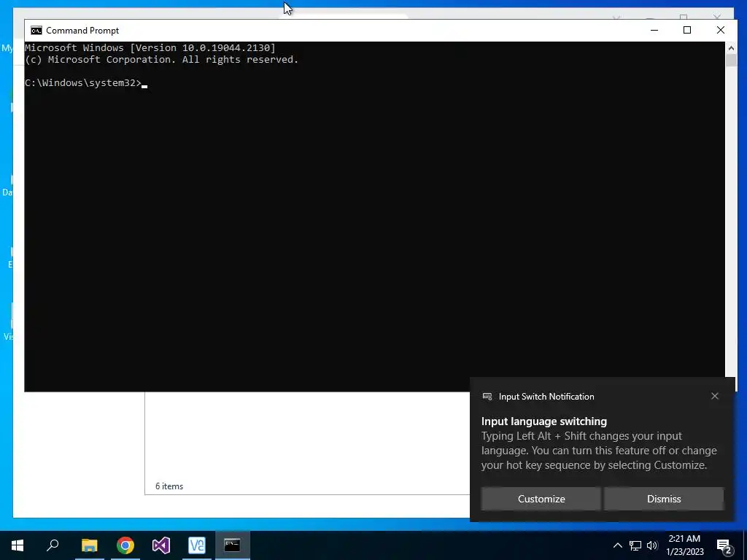Open the VA app on taskbar
747x560 pixels.
coord(197,545)
